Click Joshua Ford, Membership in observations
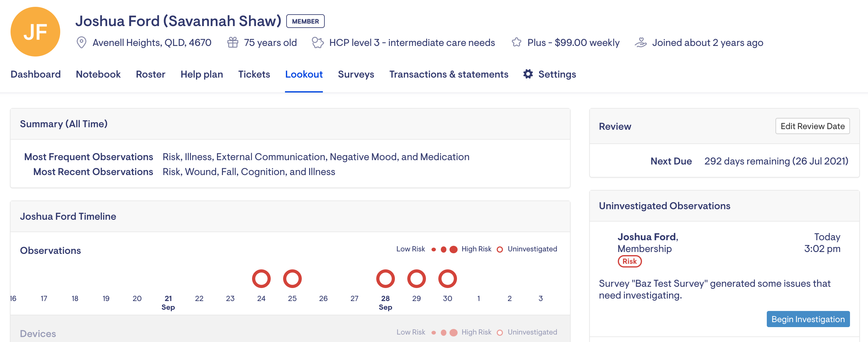The width and height of the screenshot is (868, 342). [x=648, y=243]
